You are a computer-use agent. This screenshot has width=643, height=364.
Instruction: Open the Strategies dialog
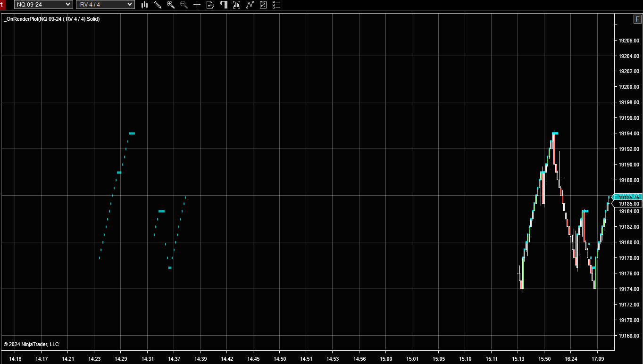[x=250, y=5]
